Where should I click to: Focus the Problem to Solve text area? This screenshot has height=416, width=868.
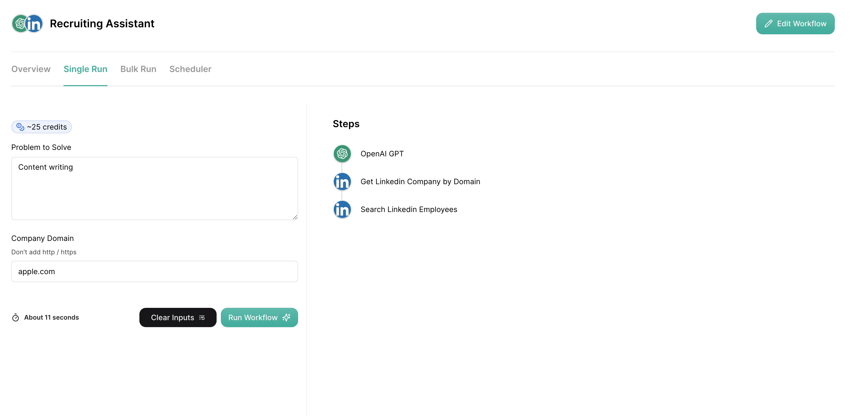point(154,188)
